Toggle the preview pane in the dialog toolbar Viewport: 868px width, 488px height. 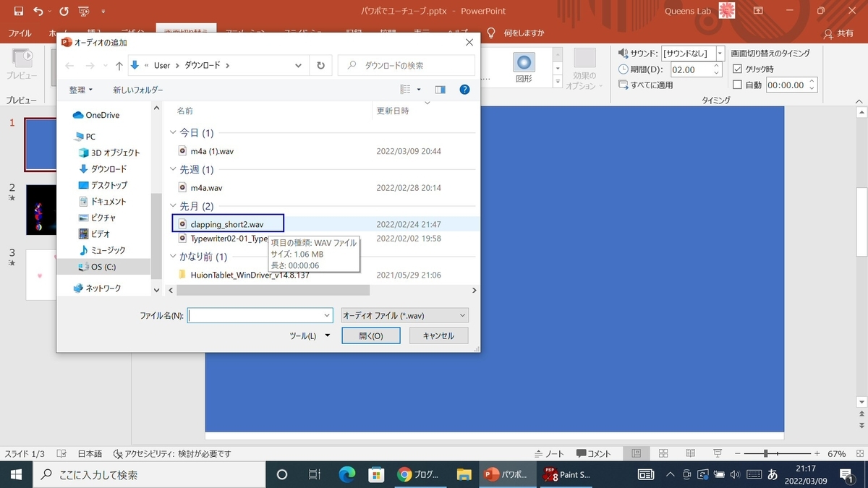tap(442, 89)
